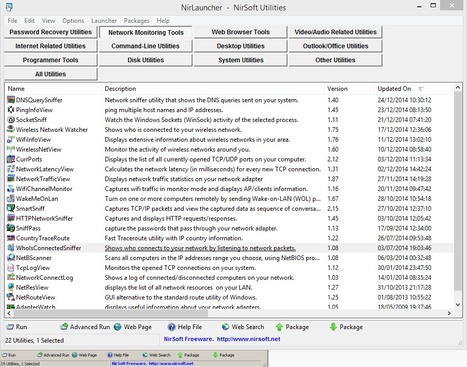Open the File menu
This screenshot has height=367, width=467.
(x=12, y=21)
